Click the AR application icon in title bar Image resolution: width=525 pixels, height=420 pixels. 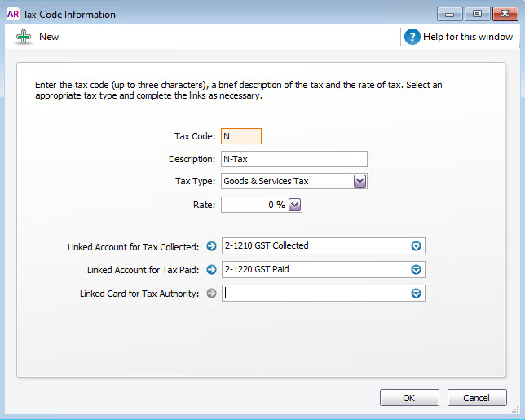[13, 14]
